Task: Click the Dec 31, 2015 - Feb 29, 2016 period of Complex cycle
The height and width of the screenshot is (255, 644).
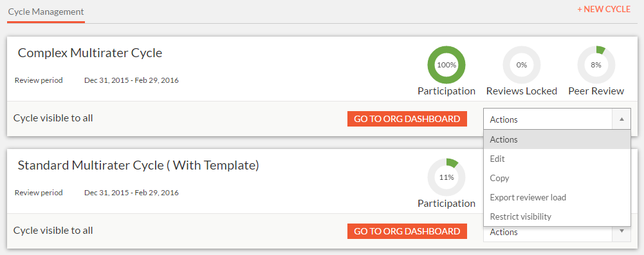Action: click(x=131, y=80)
